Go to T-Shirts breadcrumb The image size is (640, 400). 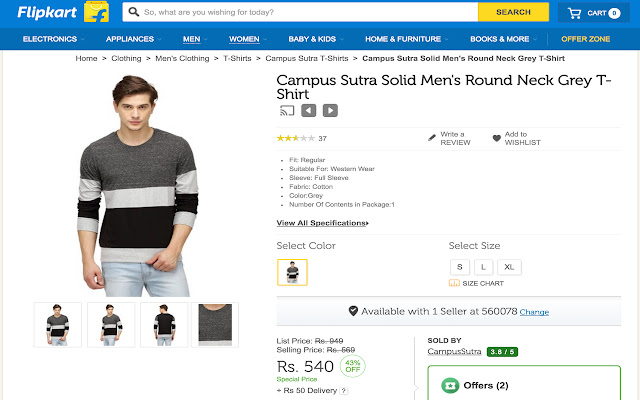click(237, 58)
